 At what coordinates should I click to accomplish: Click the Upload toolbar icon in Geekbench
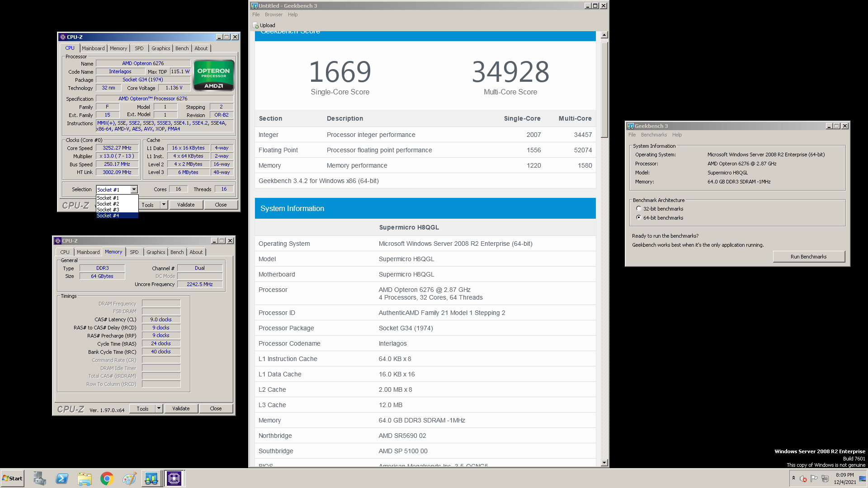click(x=255, y=25)
